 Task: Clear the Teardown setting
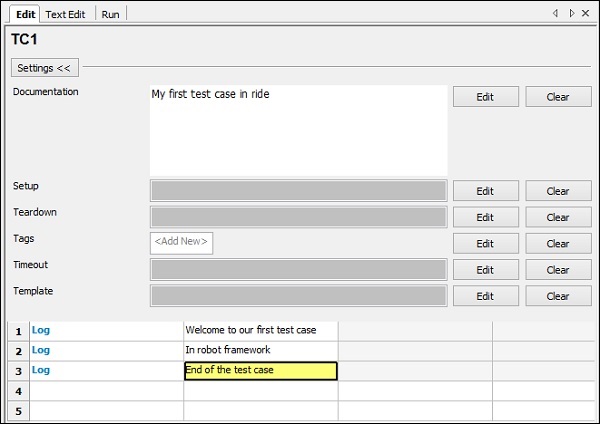click(558, 217)
